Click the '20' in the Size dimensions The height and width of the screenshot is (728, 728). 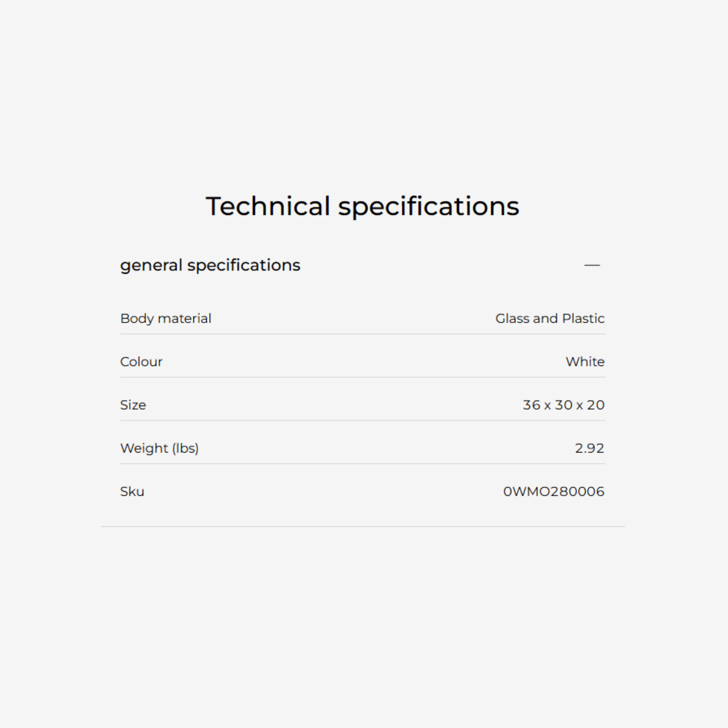pyautogui.click(x=596, y=405)
